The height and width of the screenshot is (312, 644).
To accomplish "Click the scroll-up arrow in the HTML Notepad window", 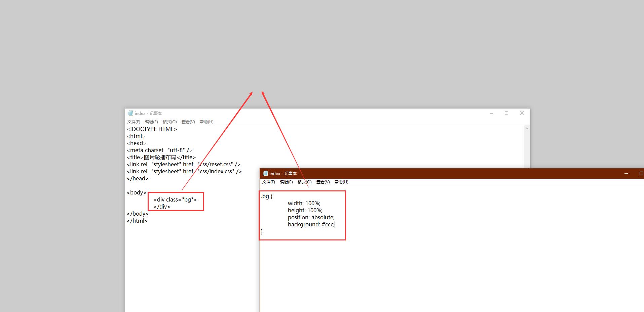I will pyautogui.click(x=527, y=129).
